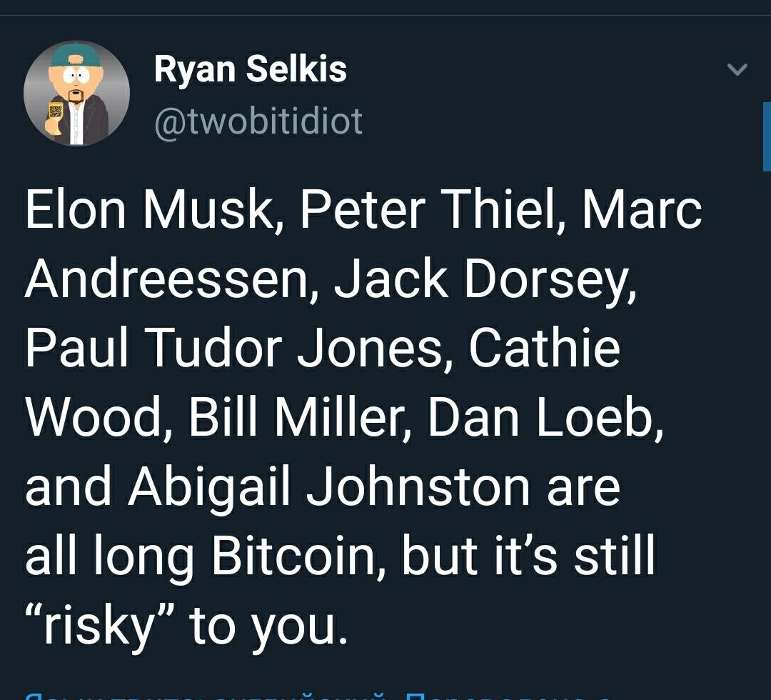Expand the tweet options chevron
This screenshot has width=771, height=700.
click(737, 69)
